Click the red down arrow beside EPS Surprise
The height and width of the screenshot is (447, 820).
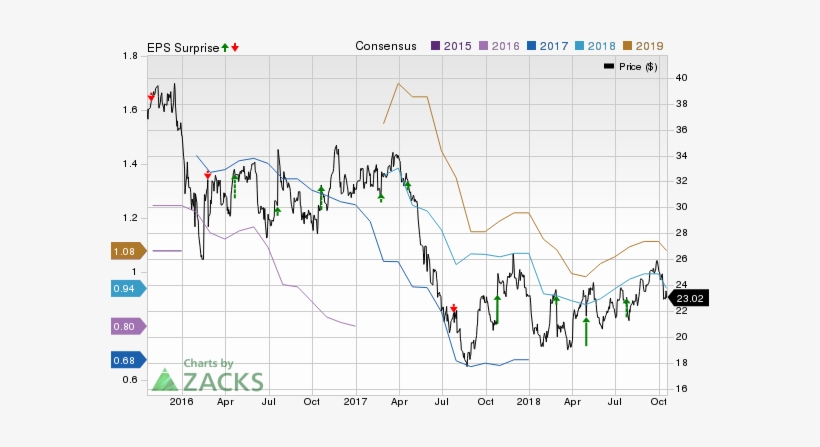pyautogui.click(x=235, y=48)
